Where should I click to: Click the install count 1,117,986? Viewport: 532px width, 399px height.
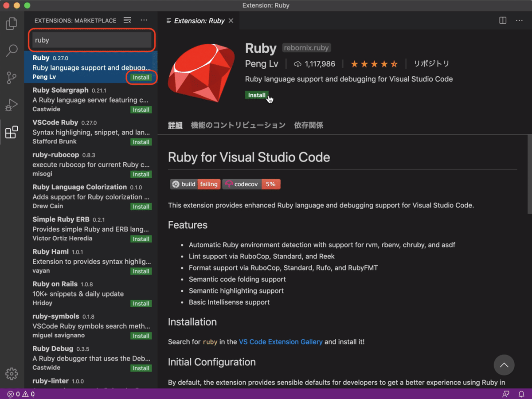click(314, 64)
